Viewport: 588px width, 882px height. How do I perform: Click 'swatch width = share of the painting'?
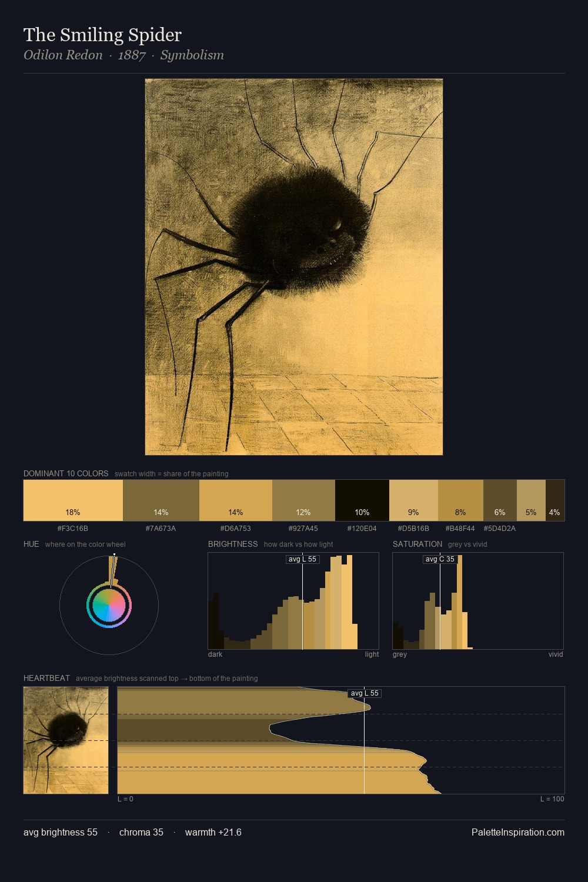click(x=172, y=474)
